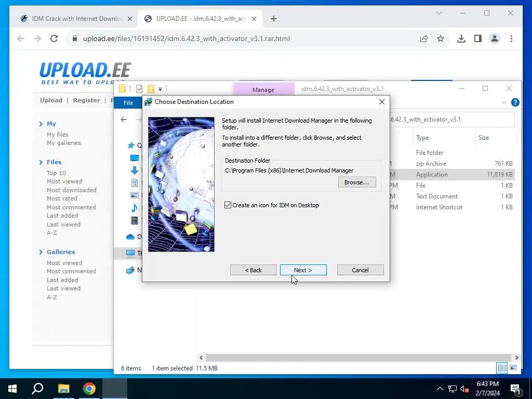Click < Back in setup wizard
Viewport: 532px width, 399px height.
coord(253,270)
